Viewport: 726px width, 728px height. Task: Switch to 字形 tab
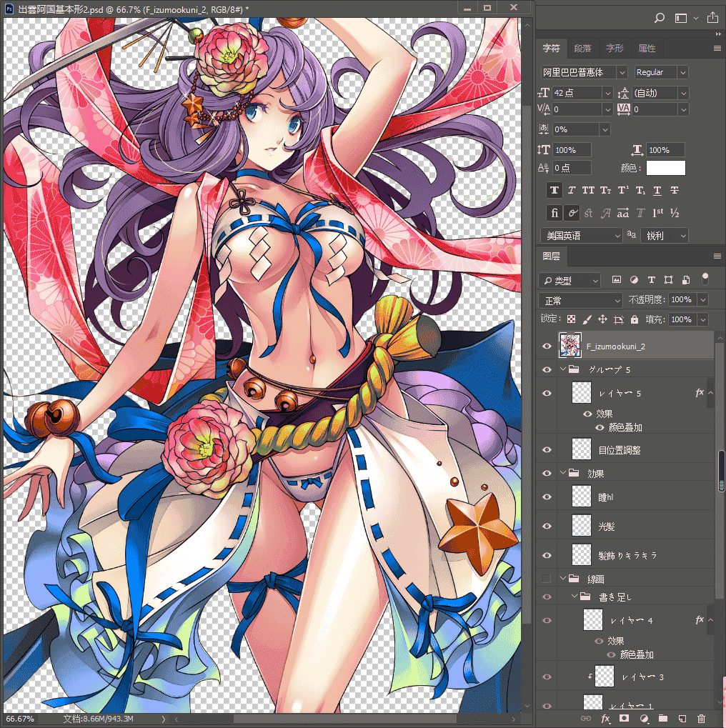tap(615, 49)
